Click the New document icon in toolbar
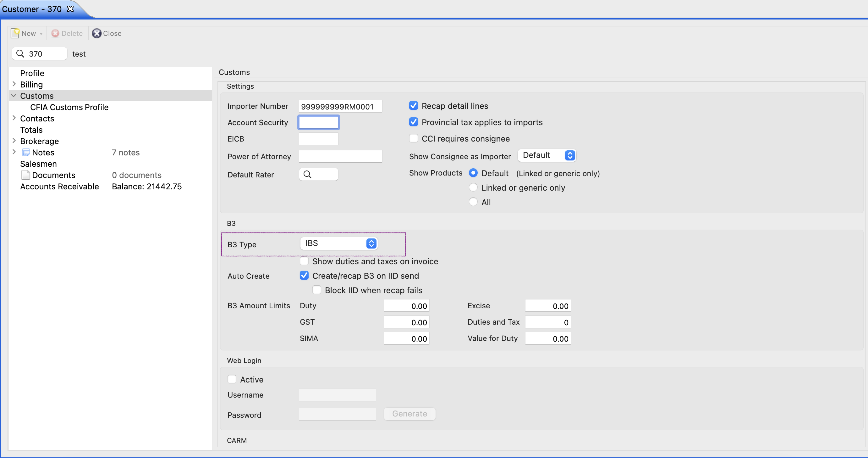868x458 pixels. click(x=15, y=33)
